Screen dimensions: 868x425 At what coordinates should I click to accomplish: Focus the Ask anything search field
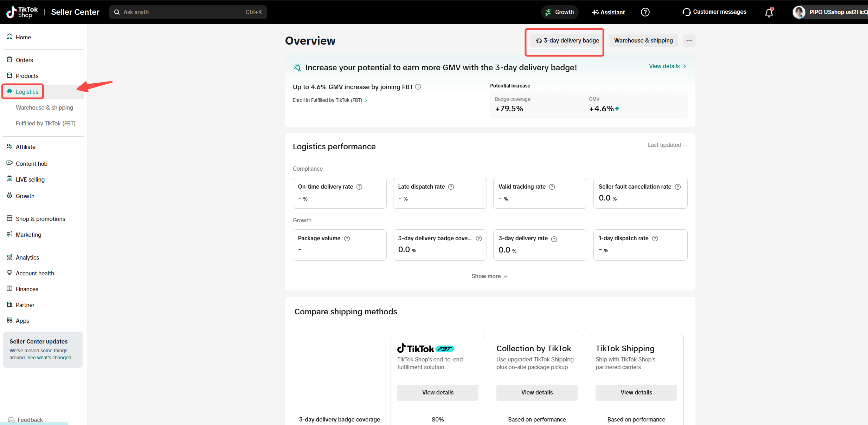click(x=188, y=12)
